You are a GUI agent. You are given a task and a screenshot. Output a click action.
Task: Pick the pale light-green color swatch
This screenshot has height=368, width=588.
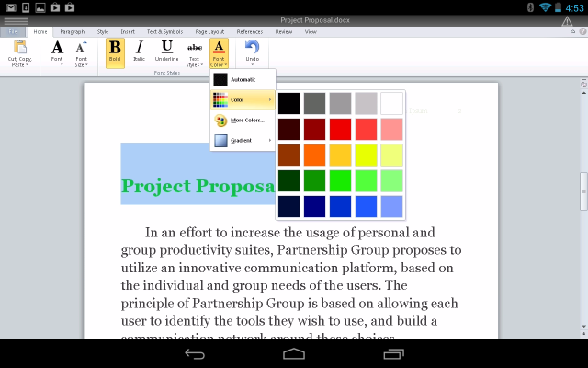pyautogui.click(x=392, y=180)
